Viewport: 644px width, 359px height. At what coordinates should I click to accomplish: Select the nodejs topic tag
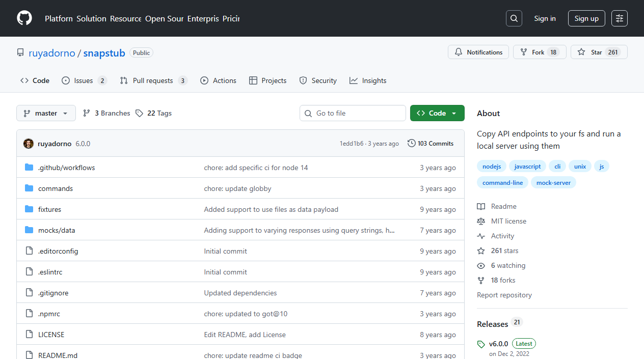492,167
